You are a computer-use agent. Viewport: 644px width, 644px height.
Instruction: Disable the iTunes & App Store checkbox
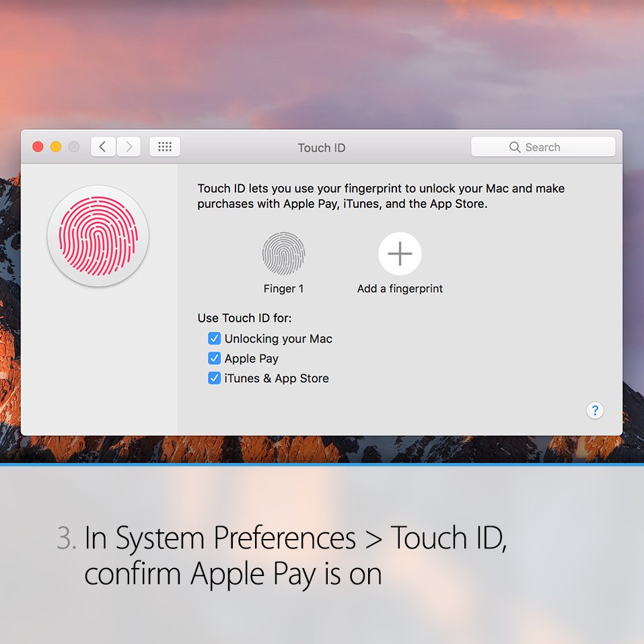[214, 378]
